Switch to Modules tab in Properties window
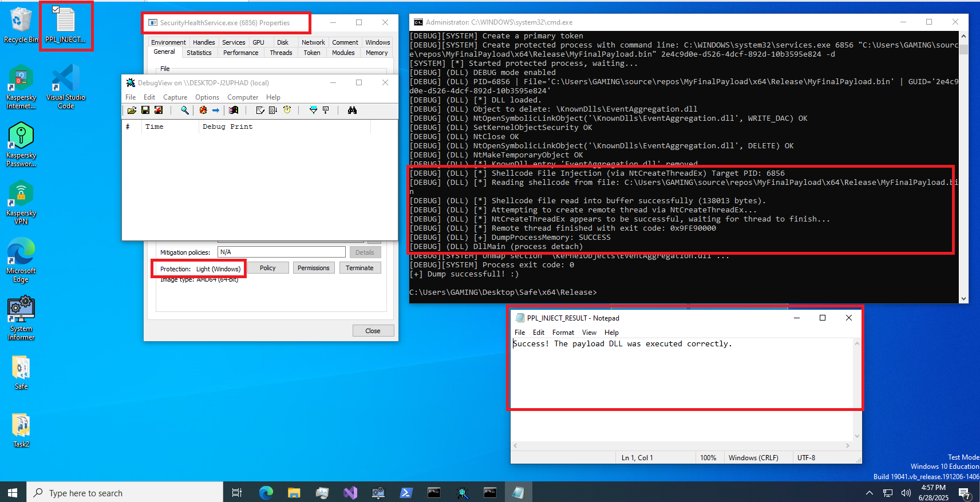This screenshot has width=980, height=502. coord(343,53)
